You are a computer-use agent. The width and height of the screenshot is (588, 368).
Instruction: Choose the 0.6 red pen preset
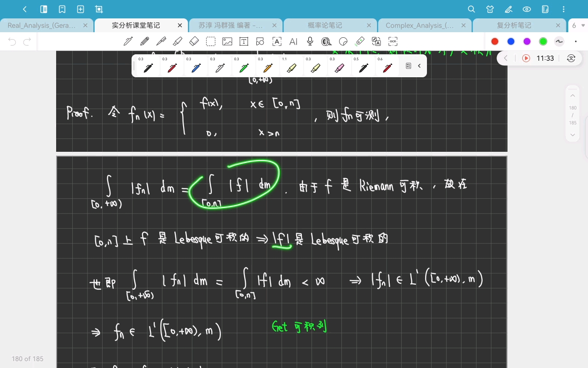coord(387,66)
